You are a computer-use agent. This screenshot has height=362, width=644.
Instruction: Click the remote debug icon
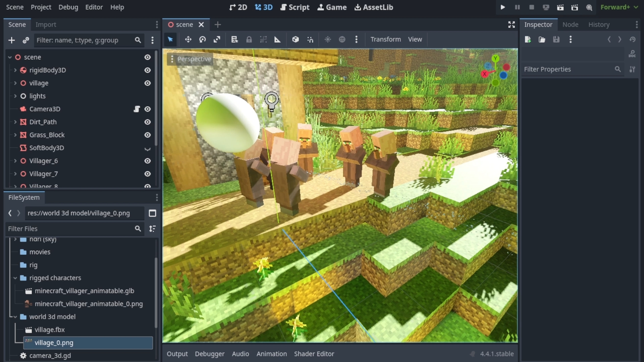tap(546, 7)
